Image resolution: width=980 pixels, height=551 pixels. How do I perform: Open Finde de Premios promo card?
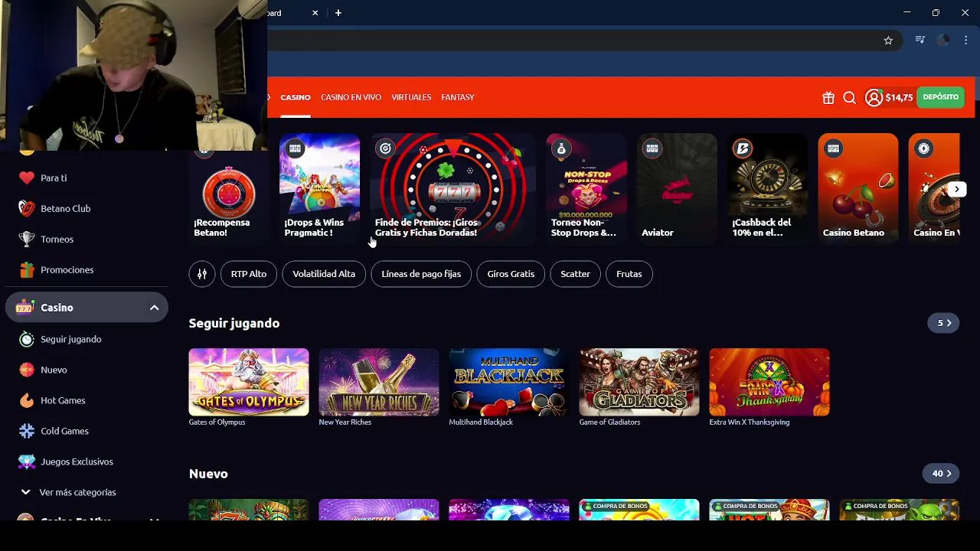453,189
